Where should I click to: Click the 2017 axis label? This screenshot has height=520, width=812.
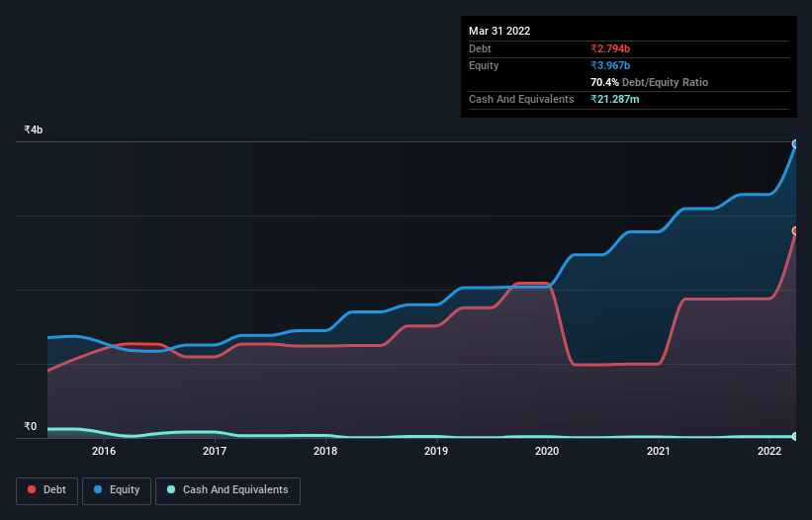(x=215, y=451)
